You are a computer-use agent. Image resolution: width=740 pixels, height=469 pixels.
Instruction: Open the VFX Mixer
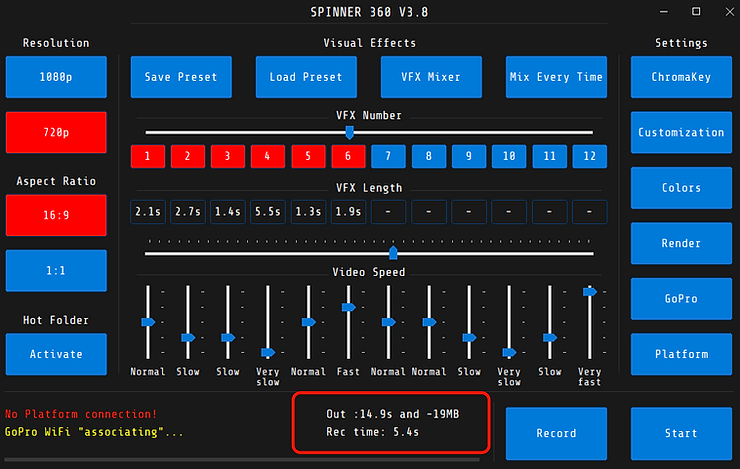pos(431,77)
